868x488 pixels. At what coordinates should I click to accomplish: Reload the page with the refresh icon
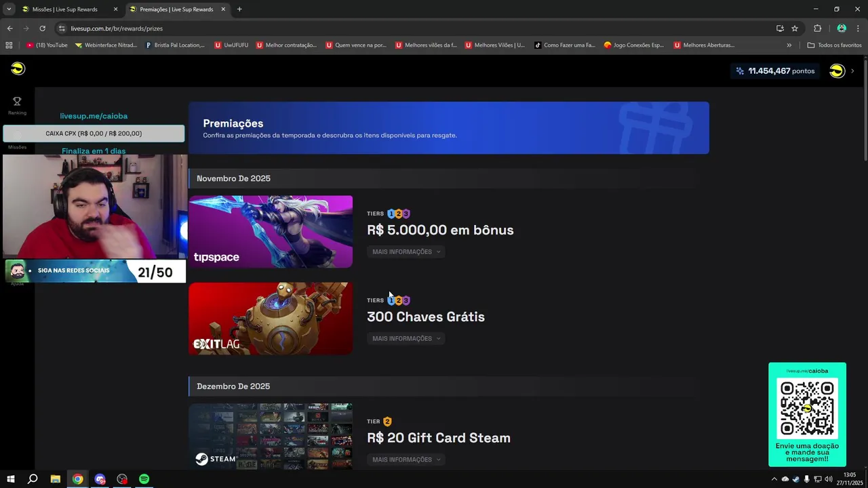[x=42, y=28]
